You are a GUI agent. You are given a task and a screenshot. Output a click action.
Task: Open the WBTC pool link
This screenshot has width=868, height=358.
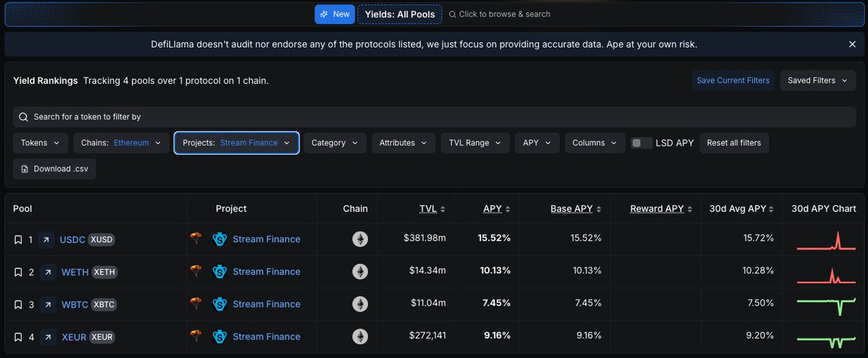(75, 304)
